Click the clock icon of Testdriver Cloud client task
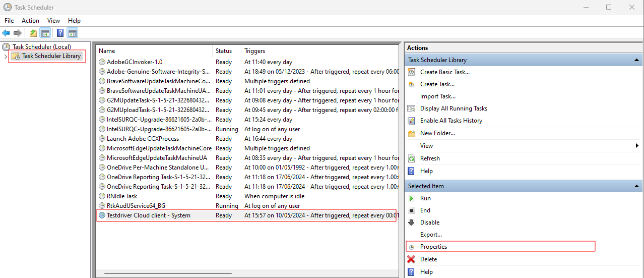The image size is (644, 278). coord(102,215)
